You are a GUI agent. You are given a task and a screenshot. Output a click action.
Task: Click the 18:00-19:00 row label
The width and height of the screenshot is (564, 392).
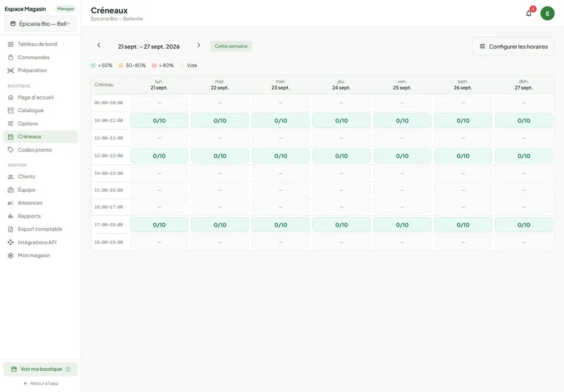click(109, 243)
